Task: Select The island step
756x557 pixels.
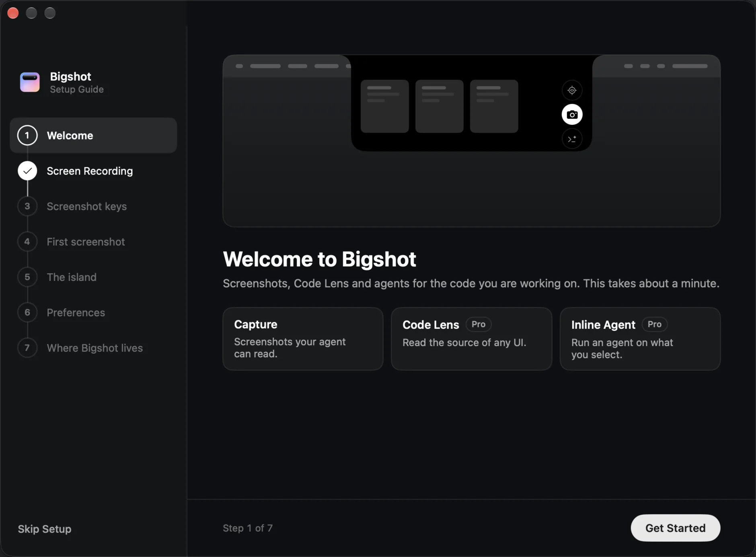Action: (x=93, y=277)
